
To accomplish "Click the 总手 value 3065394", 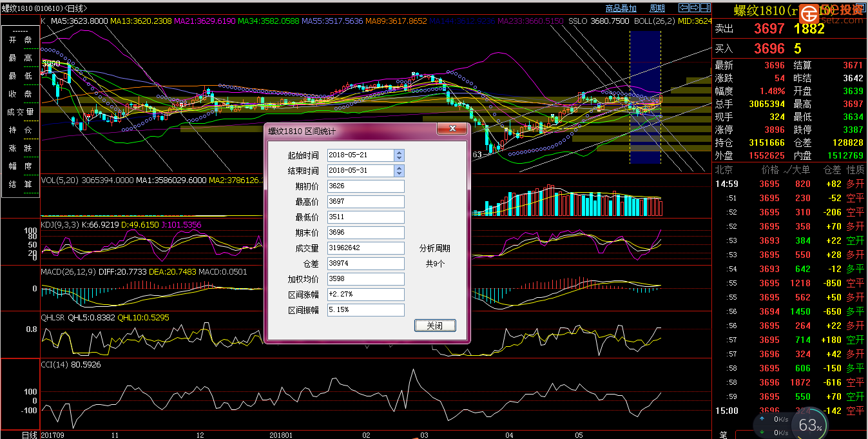I will (x=767, y=104).
